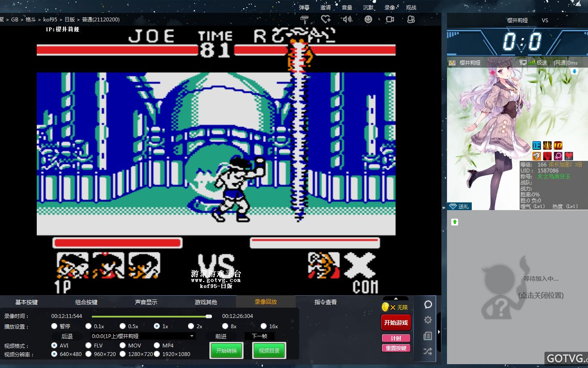Image resolution: width=588 pixels, height=368 pixels.
Task: Open the 0:0:0(1P上)樱井莉娅 dropdown
Action: pos(143,336)
